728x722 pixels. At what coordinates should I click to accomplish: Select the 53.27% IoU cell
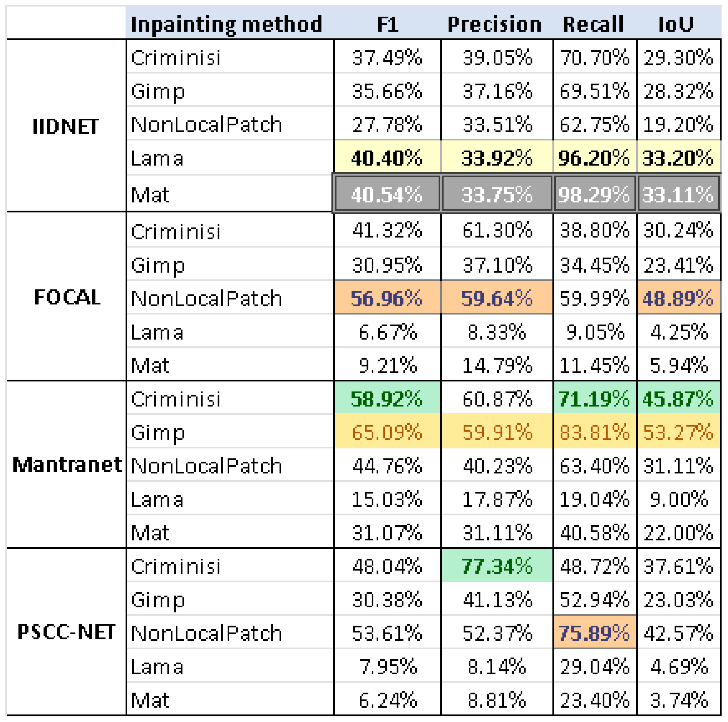(x=678, y=432)
